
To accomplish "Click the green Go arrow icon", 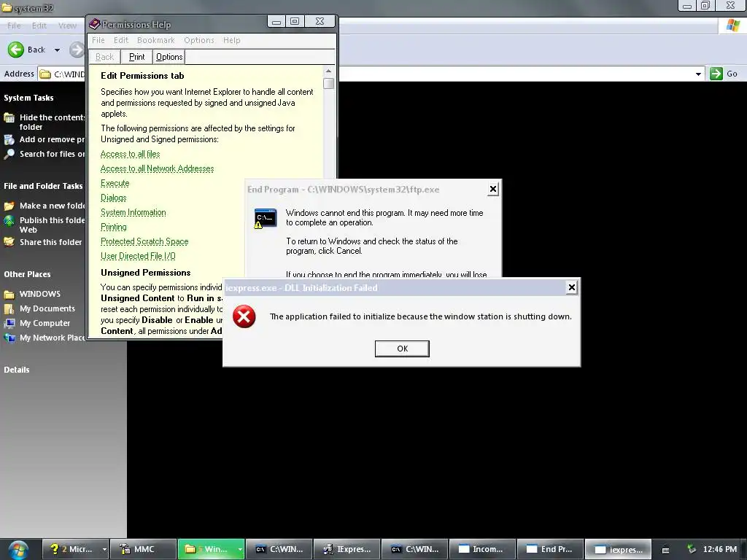I will pos(716,74).
